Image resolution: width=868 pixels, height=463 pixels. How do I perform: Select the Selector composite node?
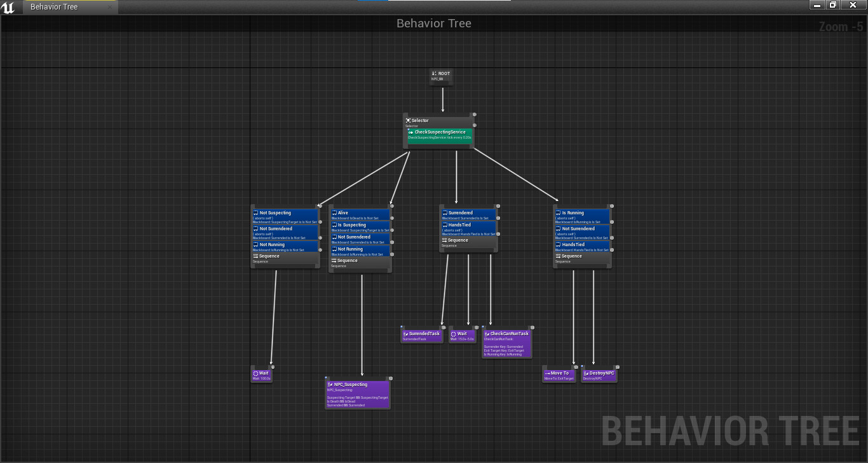coord(419,120)
